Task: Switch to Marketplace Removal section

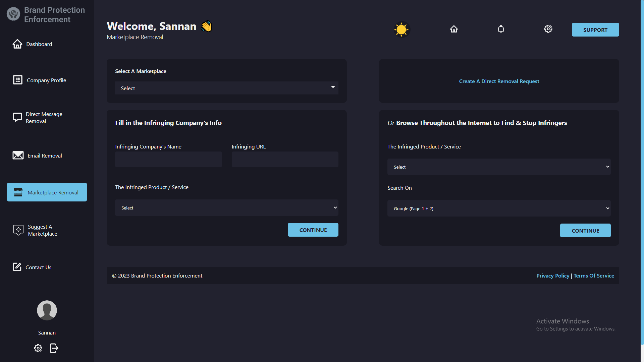Action: pos(47,192)
